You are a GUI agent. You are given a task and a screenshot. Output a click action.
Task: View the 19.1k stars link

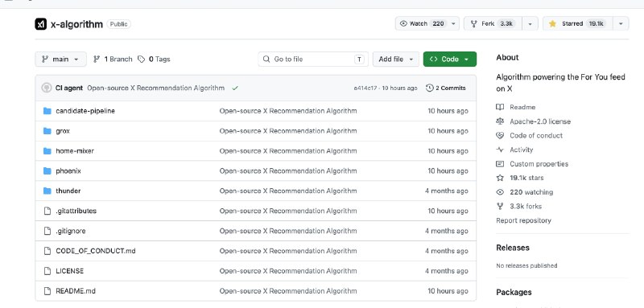(526, 178)
